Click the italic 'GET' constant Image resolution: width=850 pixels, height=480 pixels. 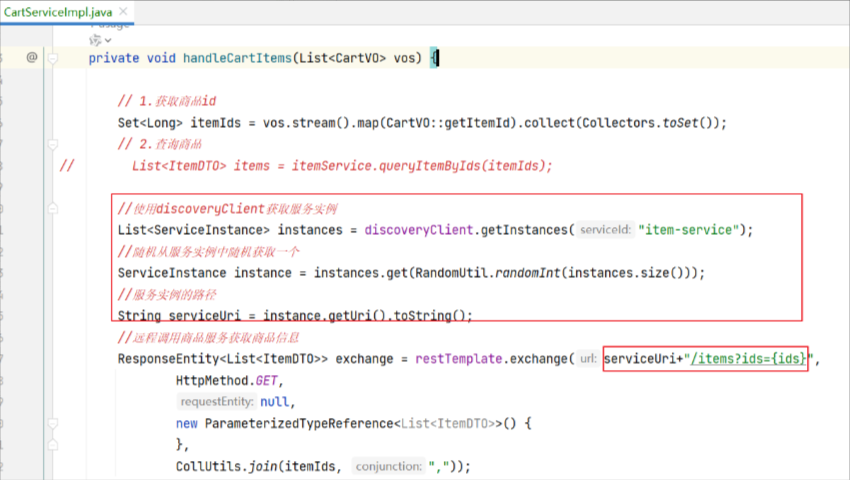coord(266,381)
